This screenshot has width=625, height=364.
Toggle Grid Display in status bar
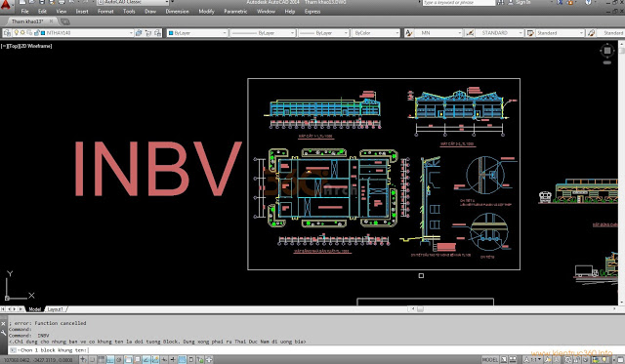point(102,360)
